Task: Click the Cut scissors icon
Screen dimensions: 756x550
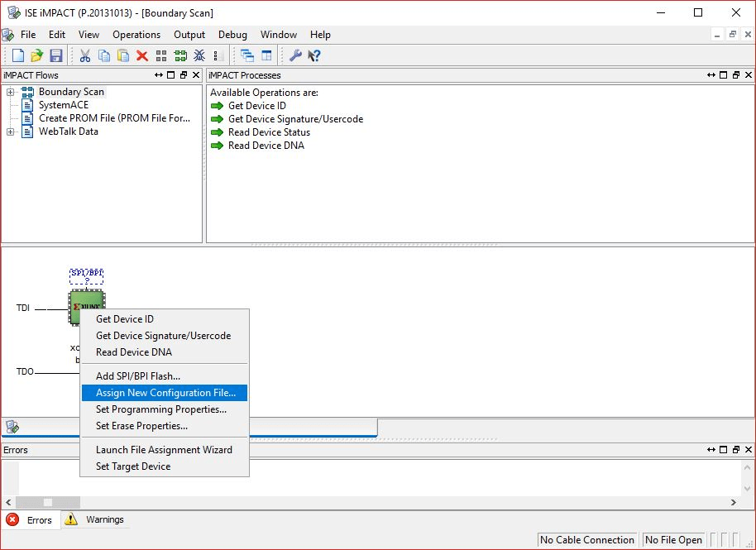Action: (x=84, y=55)
